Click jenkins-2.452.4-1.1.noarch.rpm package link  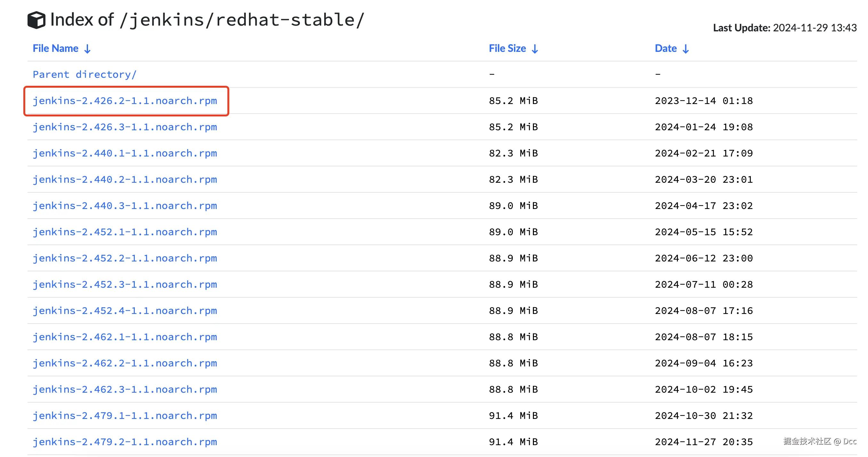(125, 311)
